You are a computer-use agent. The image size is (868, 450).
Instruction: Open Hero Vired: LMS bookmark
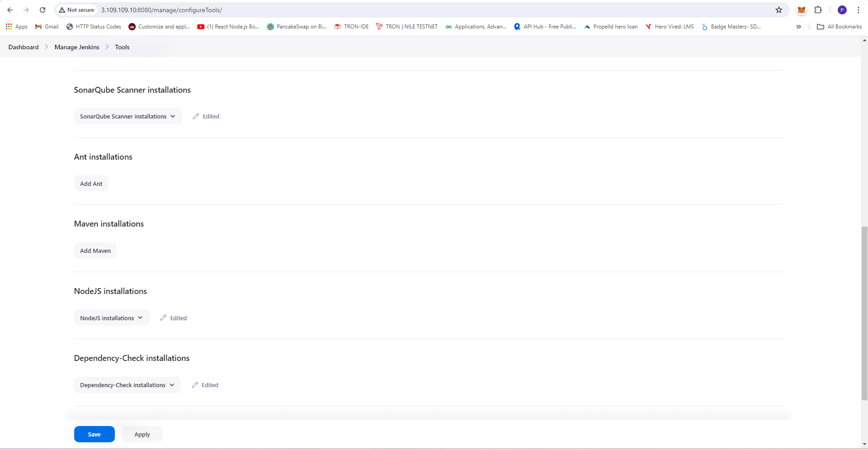click(669, 27)
